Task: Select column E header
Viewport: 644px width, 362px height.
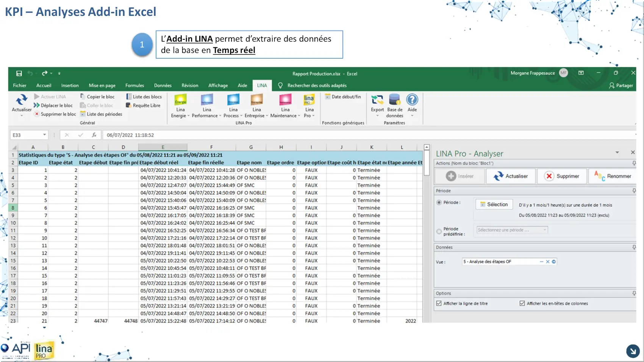Action: tap(163, 147)
